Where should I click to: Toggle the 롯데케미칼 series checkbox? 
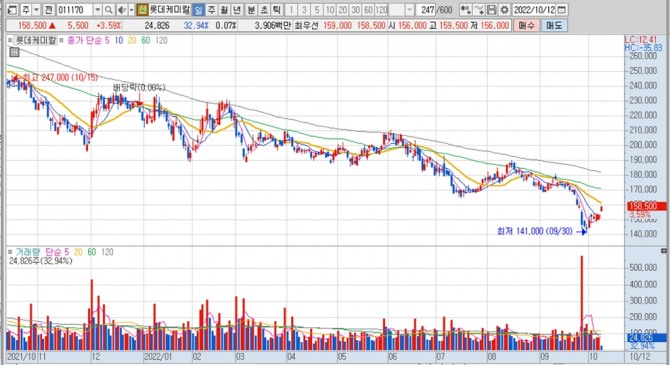point(10,41)
